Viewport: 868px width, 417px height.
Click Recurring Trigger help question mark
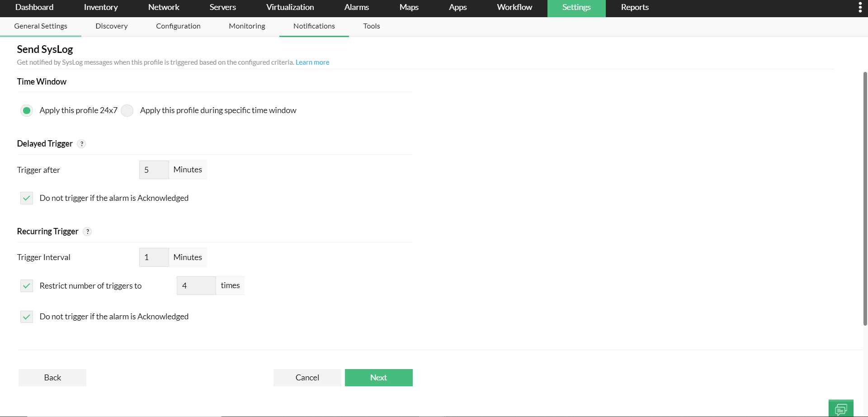point(88,232)
